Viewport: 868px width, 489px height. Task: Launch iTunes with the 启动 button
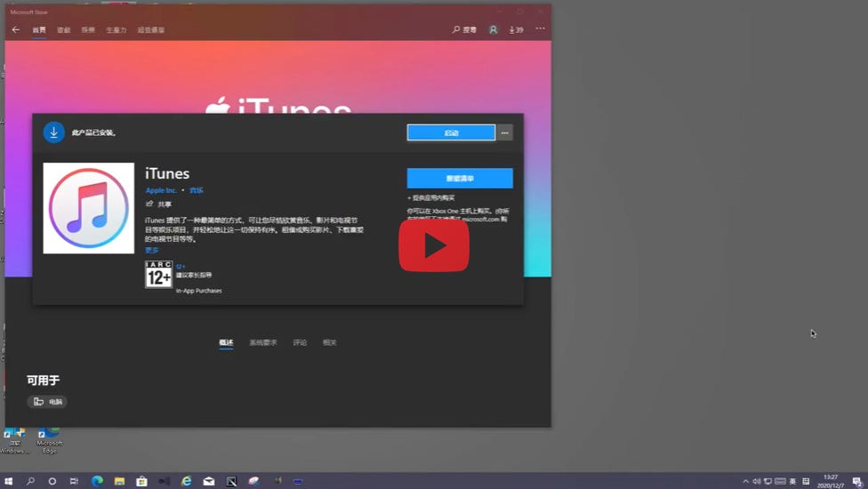[451, 132]
